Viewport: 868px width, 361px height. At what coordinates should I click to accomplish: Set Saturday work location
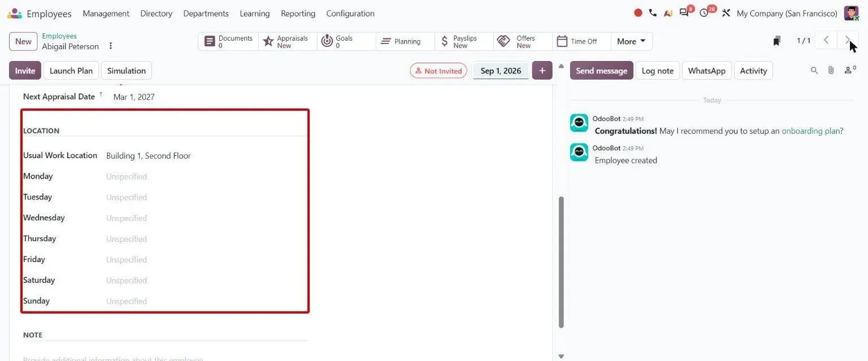206,280
